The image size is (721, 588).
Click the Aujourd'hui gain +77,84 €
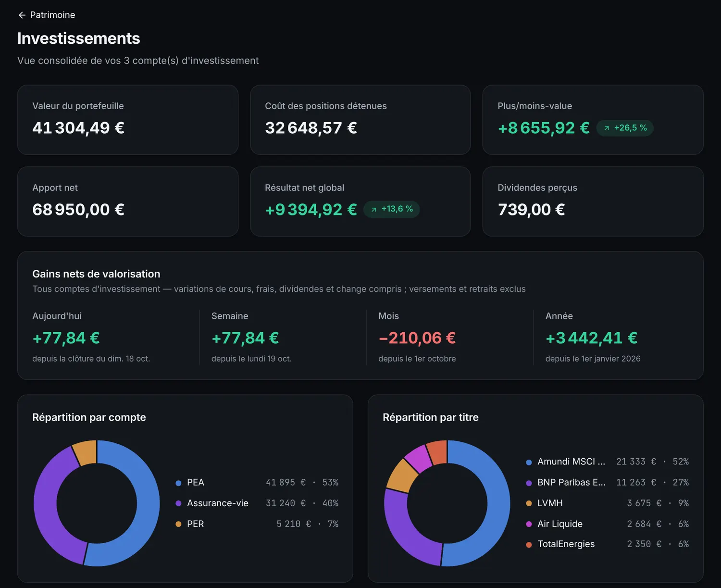(x=66, y=338)
